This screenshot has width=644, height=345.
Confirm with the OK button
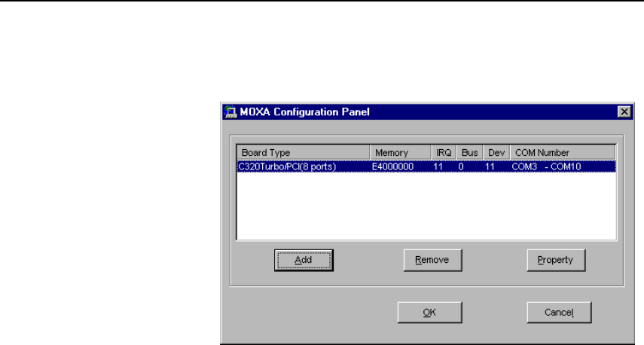(429, 312)
